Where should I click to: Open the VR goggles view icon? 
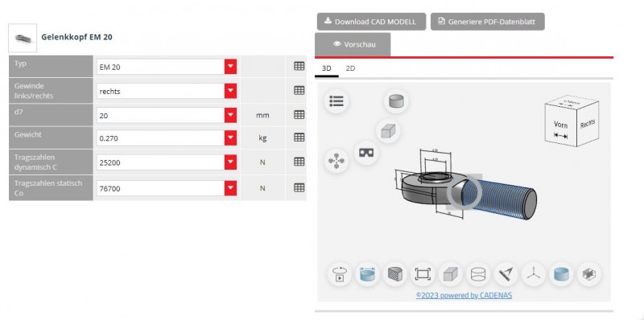(366, 153)
